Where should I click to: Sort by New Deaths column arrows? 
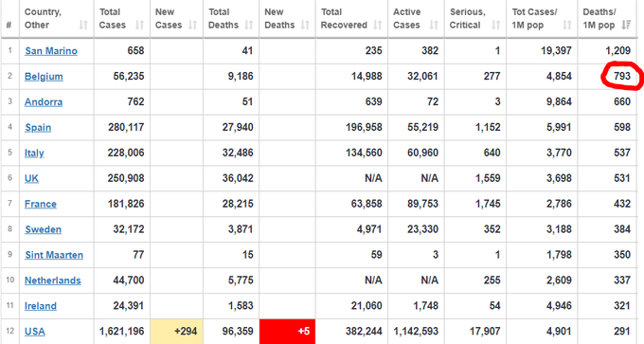click(305, 25)
